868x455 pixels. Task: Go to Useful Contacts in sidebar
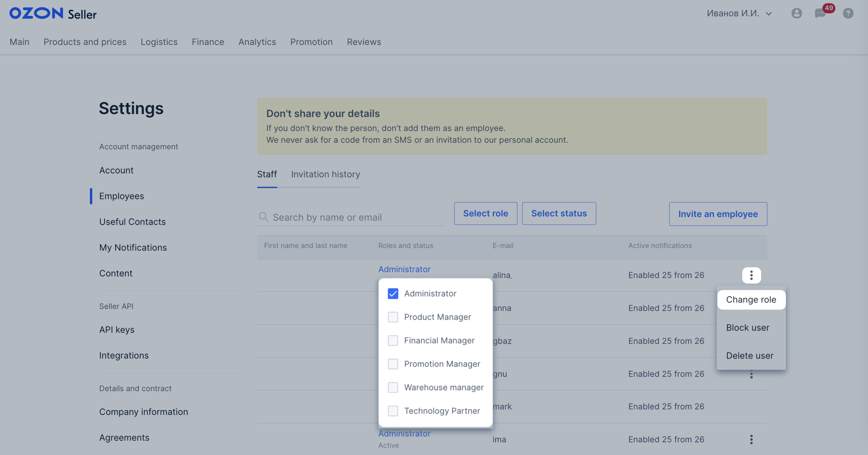[x=133, y=222]
